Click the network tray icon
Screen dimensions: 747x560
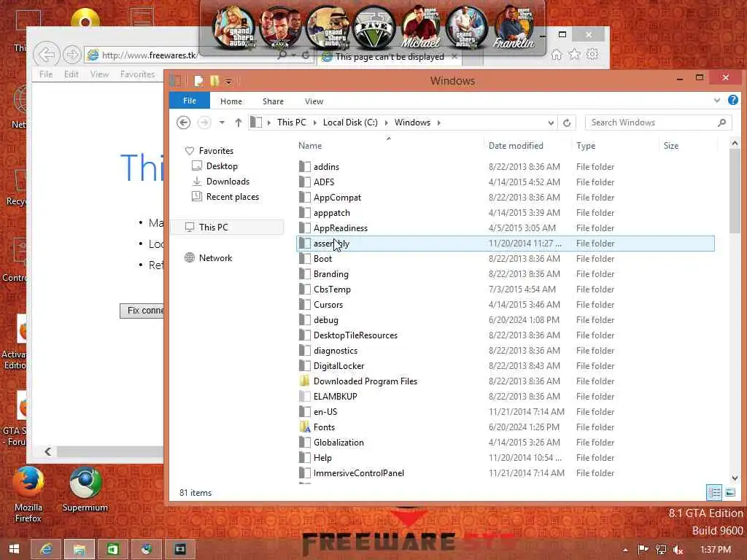click(661, 550)
